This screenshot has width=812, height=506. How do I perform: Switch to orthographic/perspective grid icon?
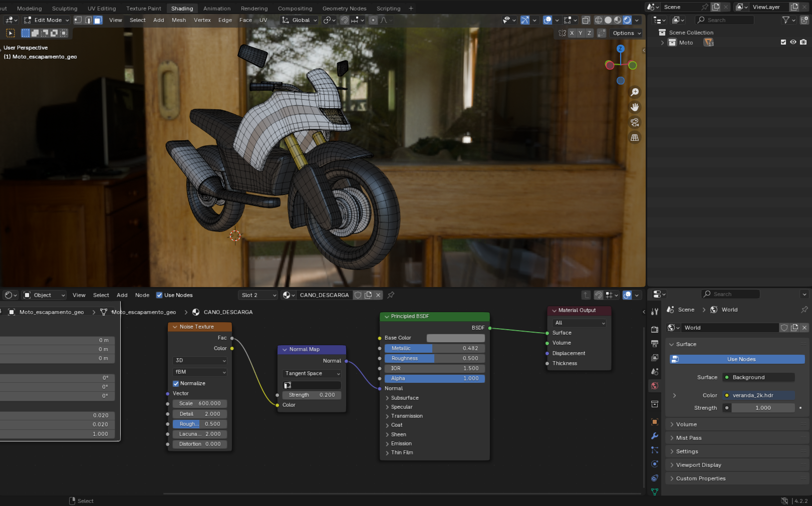635,137
